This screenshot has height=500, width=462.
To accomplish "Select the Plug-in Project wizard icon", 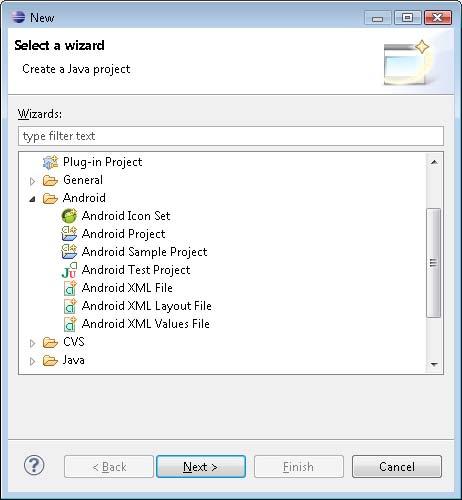I will coord(51,162).
